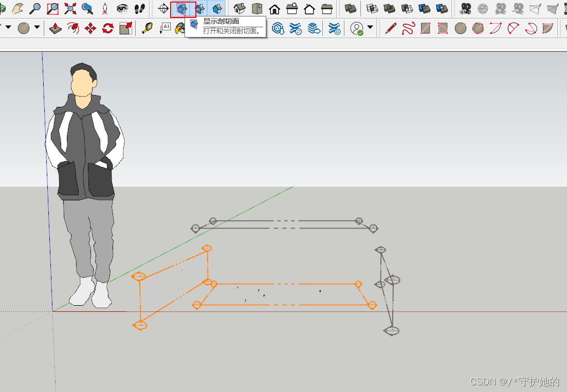
Task: Select the Pan hand tool
Action: (x=17, y=8)
